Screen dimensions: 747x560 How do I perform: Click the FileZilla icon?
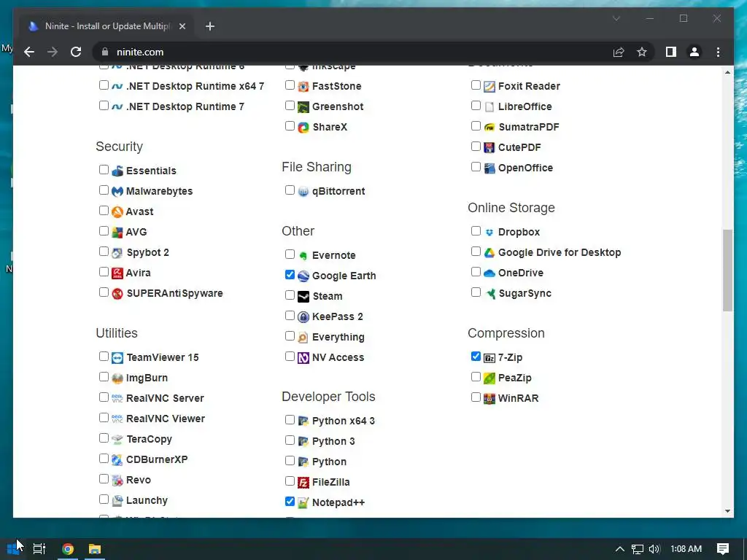pyautogui.click(x=303, y=483)
